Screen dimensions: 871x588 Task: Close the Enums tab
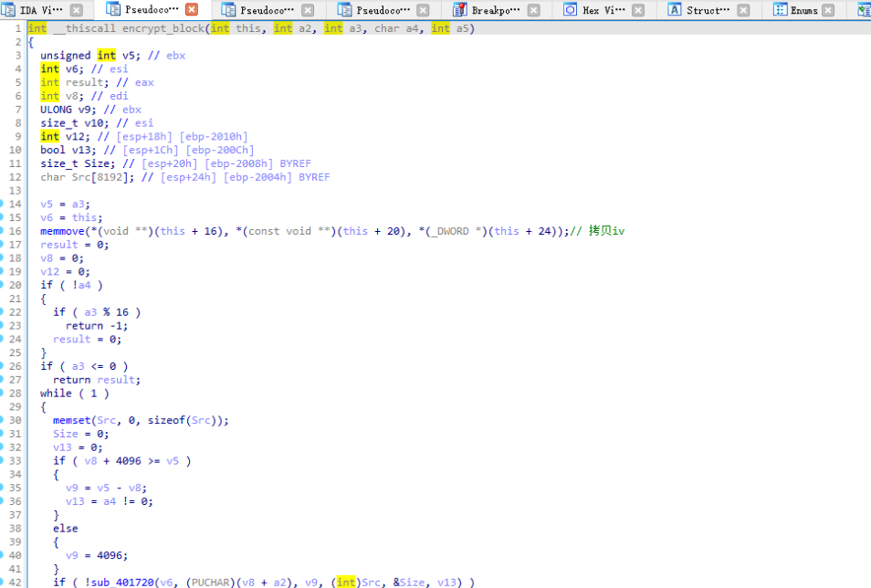coord(827,10)
